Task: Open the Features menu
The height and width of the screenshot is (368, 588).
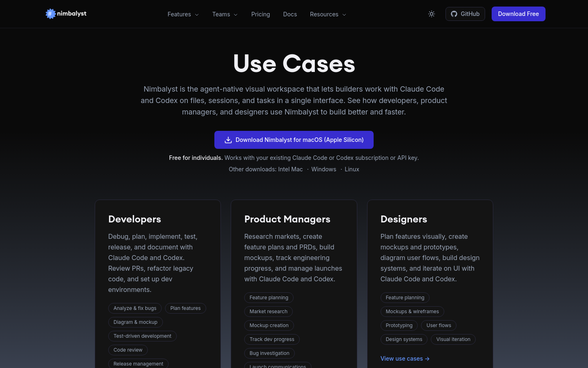Action: [183, 14]
